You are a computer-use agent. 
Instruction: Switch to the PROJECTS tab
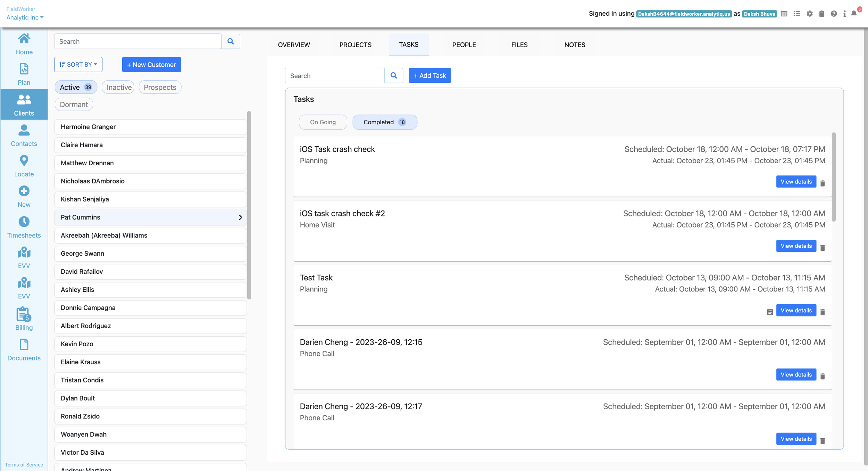(355, 45)
